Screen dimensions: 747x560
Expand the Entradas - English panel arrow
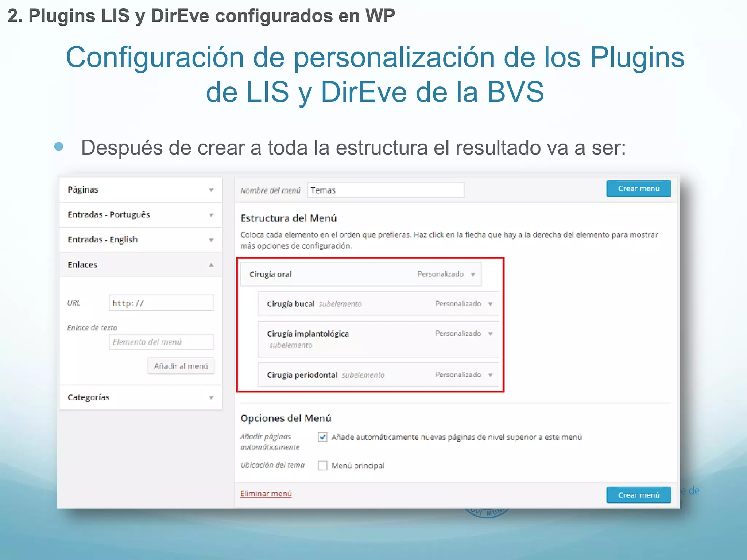point(211,240)
